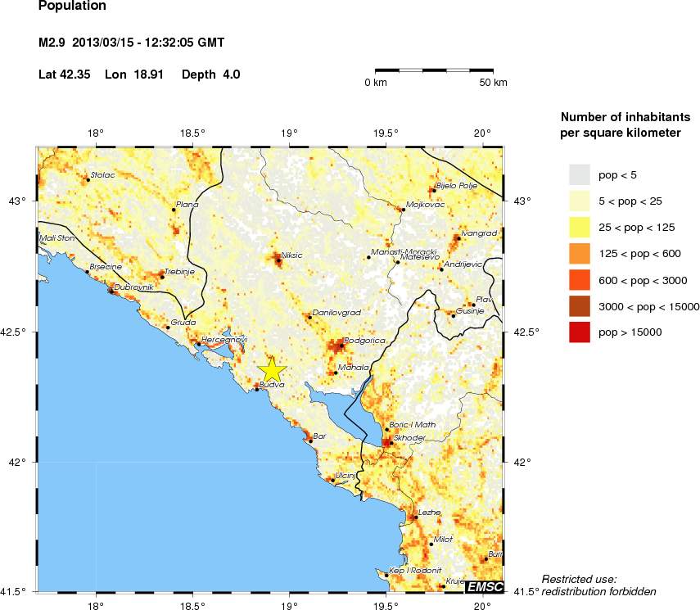Select the M2.9 event date line
Screen dimensions: 700x610
pos(132,42)
